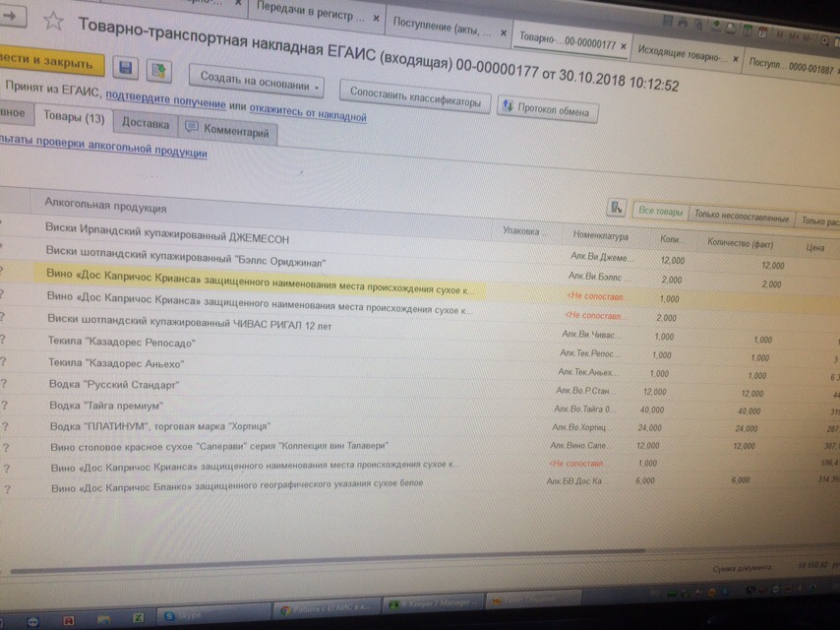This screenshot has height=630, width=840.
Task: Open 'Результаты проверки алкогольной продукции' link
Action: click(103, 147)
